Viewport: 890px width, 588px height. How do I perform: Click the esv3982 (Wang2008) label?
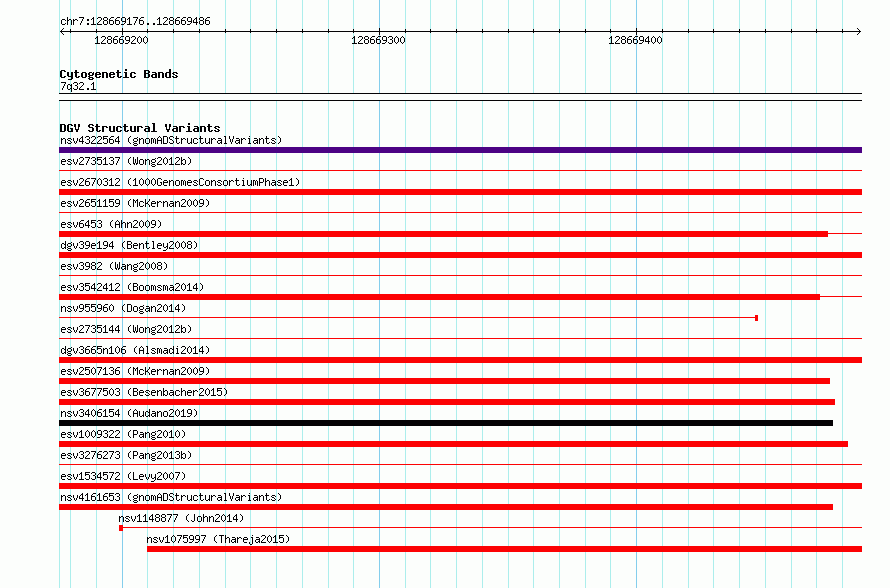click(114, 266)
